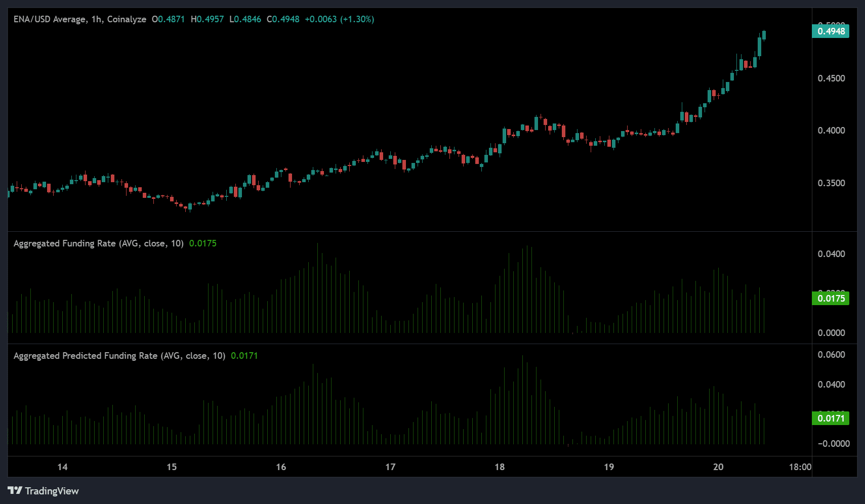Click date 17 on the time axis

tap(390, 467)
